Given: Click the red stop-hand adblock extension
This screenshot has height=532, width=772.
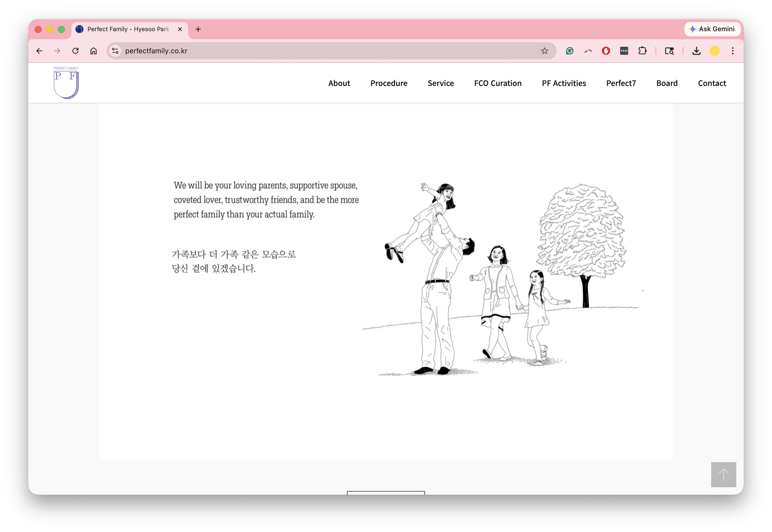Looking at the screenshot, I should tap(606, 51).
